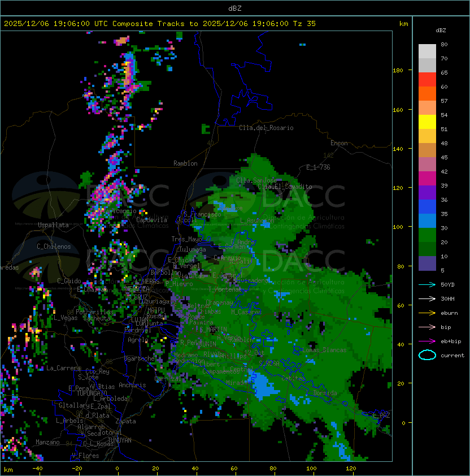Click the 'Dormida' place label
Viewport: 470px width, 476px height.
pyautogui.click(x=325, y=393)
